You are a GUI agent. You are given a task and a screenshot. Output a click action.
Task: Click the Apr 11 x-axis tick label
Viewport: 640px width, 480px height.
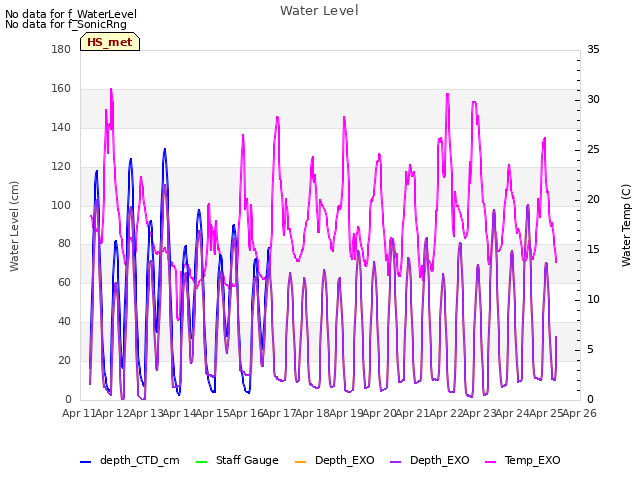[x=78, y=413]
